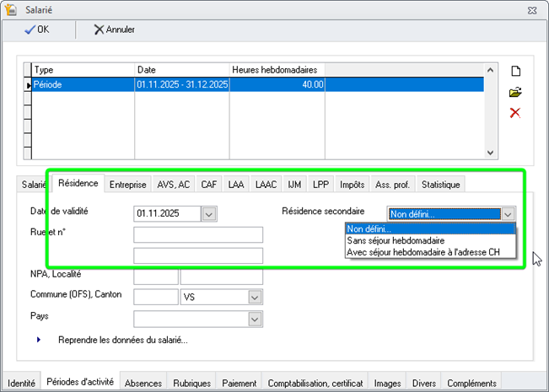
Task: Go to the Absences bottom tab
Action: point(143,383)
